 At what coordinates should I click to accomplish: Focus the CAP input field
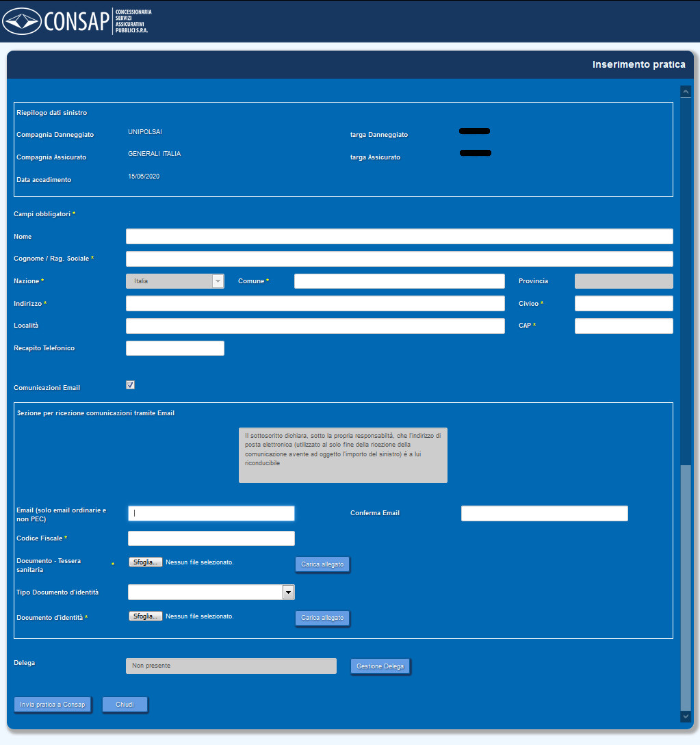[623, 326]
